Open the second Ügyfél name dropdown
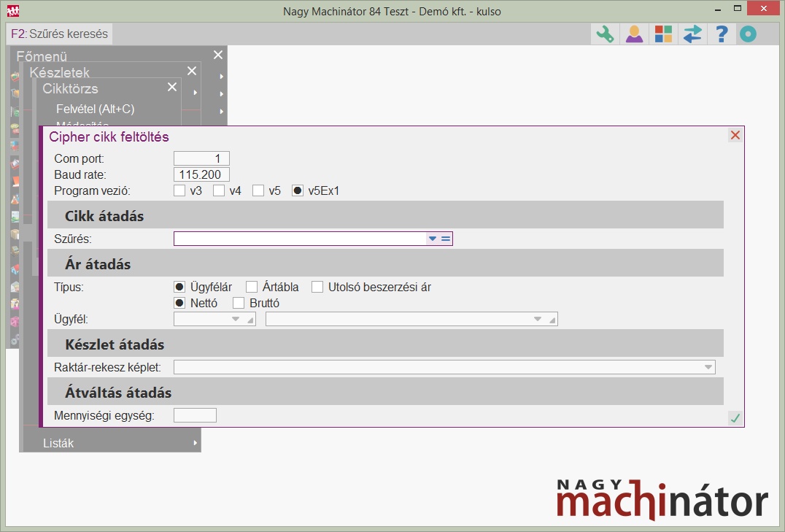Screen dimensions: 785x532 coord(537,319)
